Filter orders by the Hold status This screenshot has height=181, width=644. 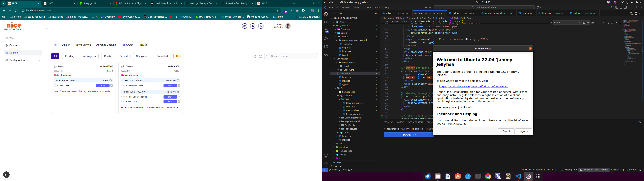[178, 56]
